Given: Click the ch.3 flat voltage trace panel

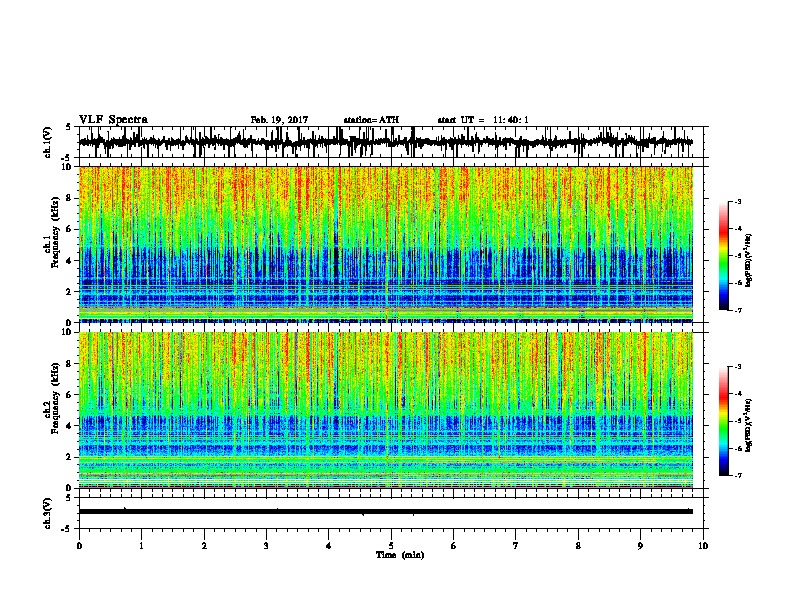Looking at the screenshot, I should 391,513.
